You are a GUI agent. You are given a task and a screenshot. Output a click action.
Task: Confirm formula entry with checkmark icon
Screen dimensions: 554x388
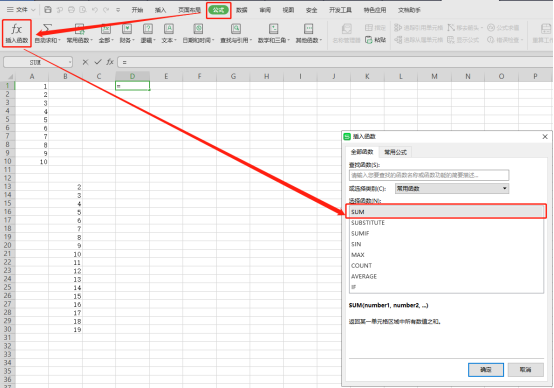pos(98,62)
